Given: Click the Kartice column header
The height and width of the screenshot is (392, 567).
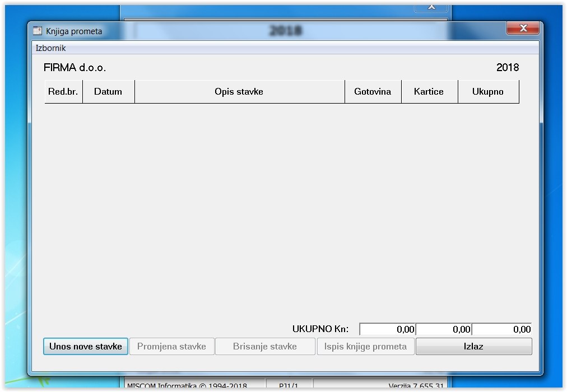Looking at the screenshot, I should [429, 92].
